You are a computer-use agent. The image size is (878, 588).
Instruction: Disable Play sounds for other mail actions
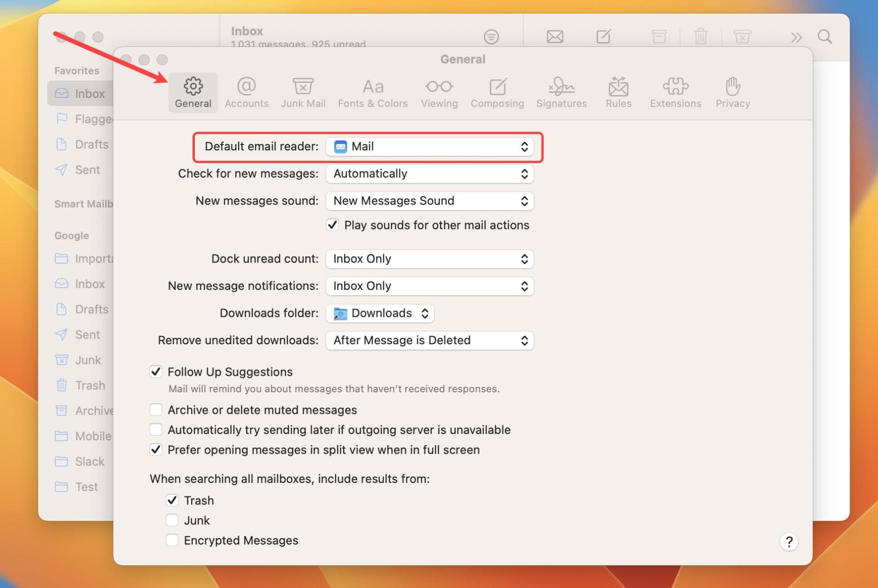[332, 225]
